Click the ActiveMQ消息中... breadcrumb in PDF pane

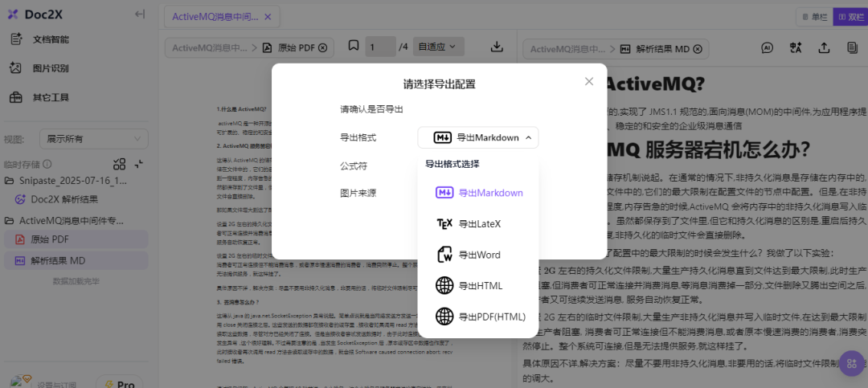209,47
